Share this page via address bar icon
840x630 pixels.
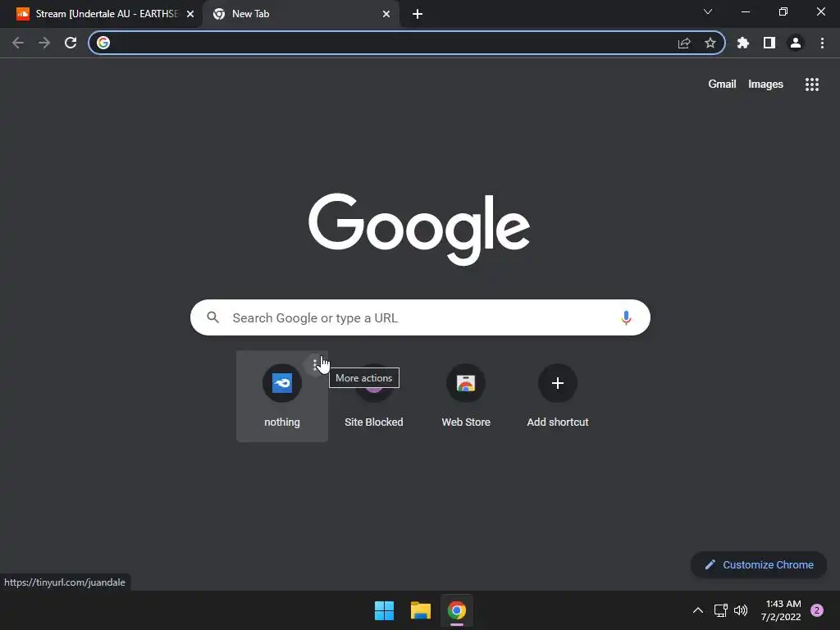[x=684, y=43]
